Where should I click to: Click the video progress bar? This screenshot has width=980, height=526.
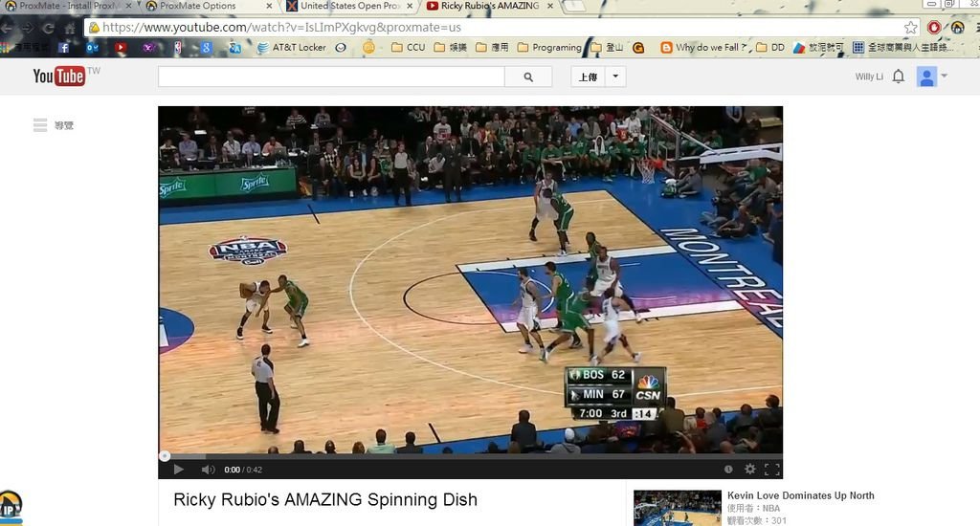[470, 456]
